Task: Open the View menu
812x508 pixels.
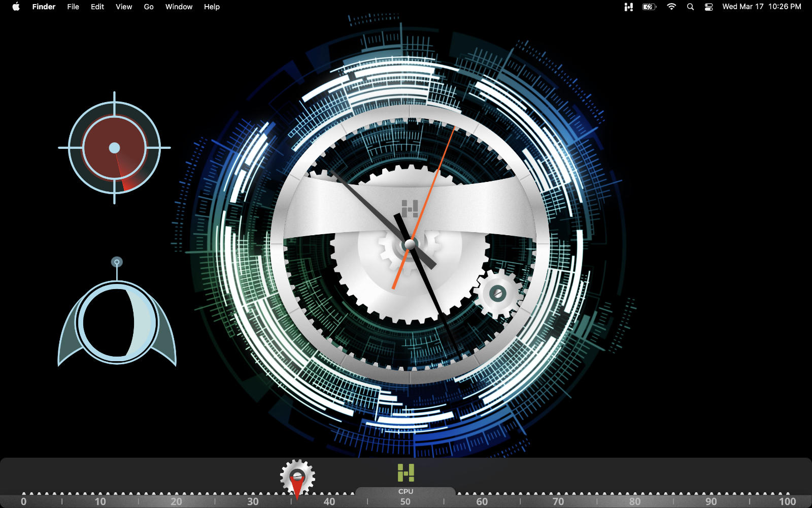Action: [x=124, y=7]
